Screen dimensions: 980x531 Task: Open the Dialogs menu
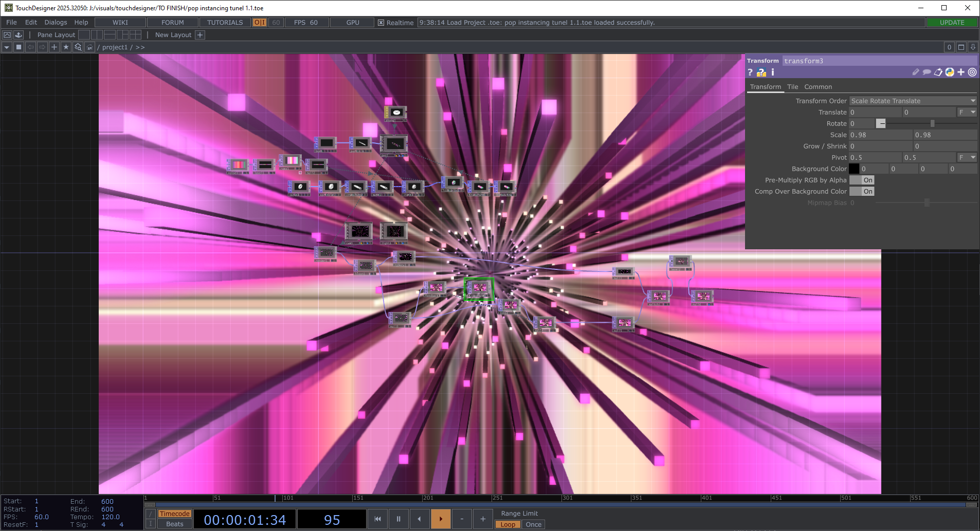[x=56, y=23]
